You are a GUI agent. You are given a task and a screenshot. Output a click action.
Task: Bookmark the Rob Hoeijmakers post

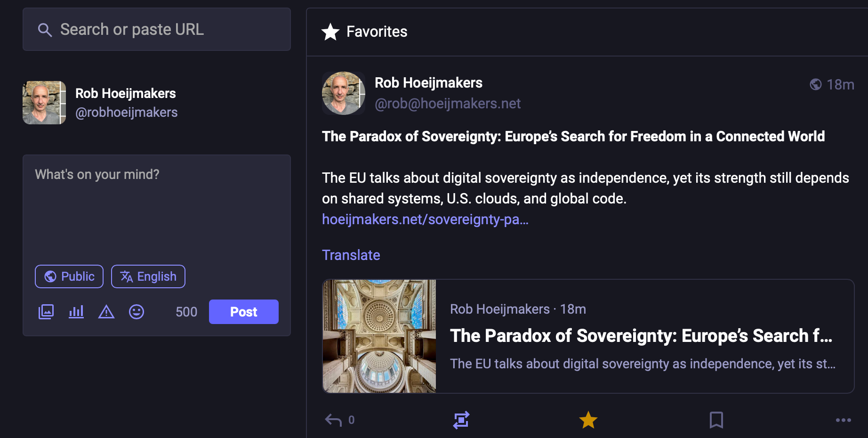716,420
